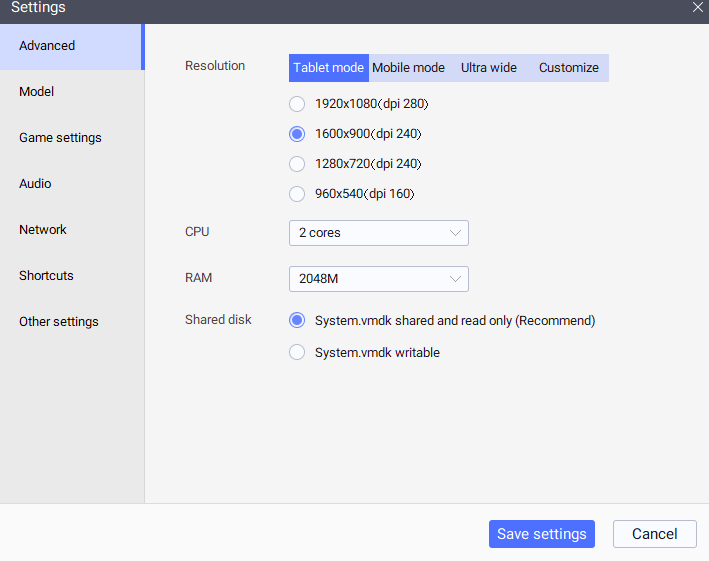Close the Settings window with the X icon
Image resolution: width=709 pixels, height=561 pixels.
coord(697,7)
